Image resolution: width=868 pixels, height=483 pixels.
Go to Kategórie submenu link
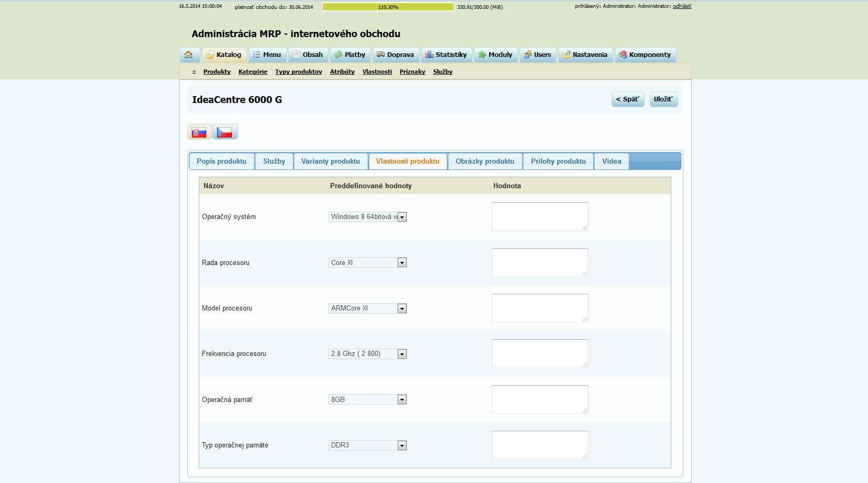(x=253, y=72)
